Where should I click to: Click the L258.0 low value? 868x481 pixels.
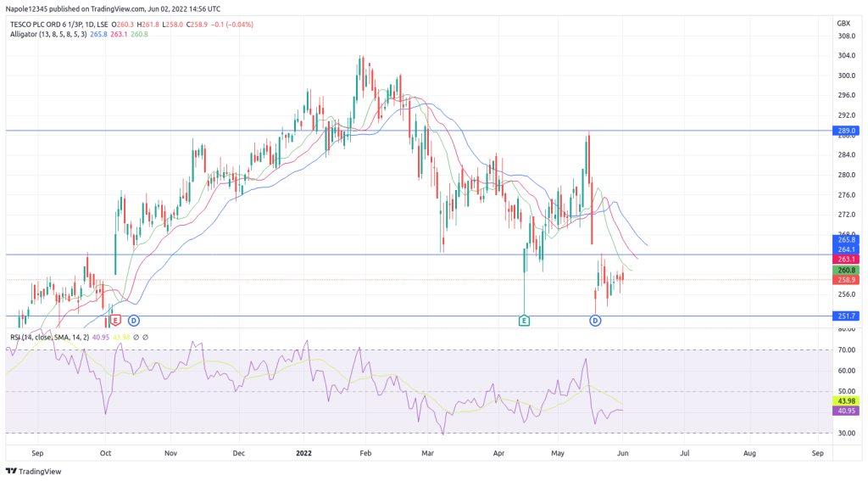pyautogui.click(x=172, y=25)
